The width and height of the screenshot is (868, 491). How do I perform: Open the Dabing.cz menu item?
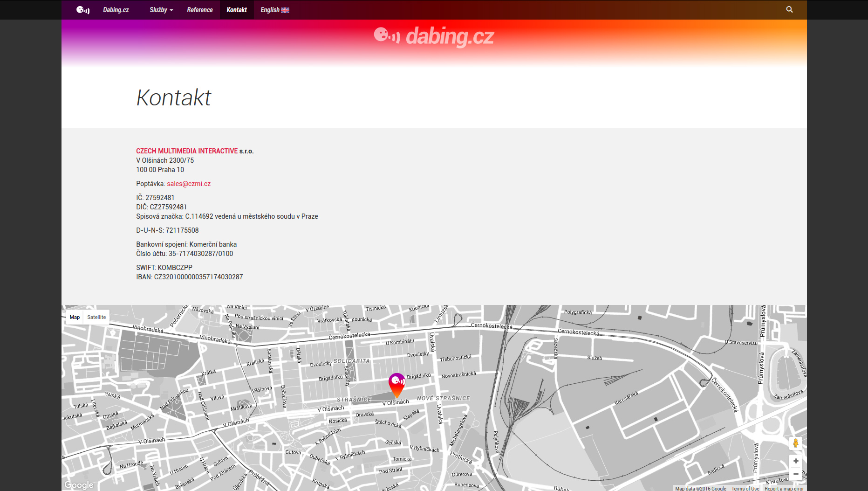click(x=116, y=10)
